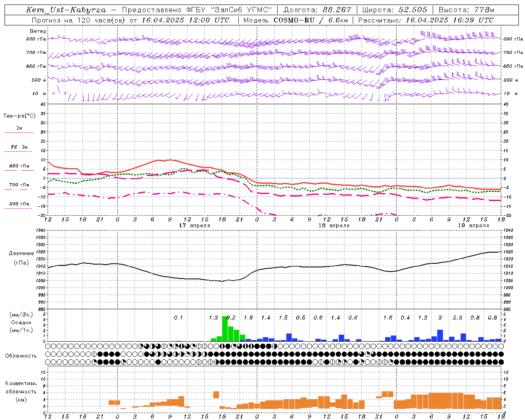Image resolution: width=525 pixels, height=420 pixels.
Task: Select the station name Kem_Ust-Kabyrza
Action: (x=66, y=10)
